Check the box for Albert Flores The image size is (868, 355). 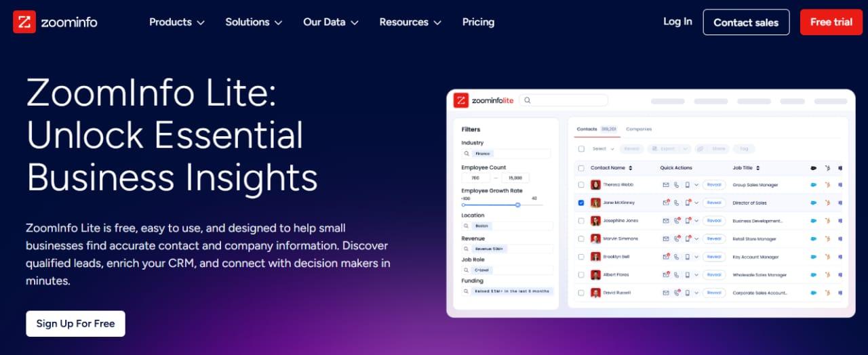(581, 274)
